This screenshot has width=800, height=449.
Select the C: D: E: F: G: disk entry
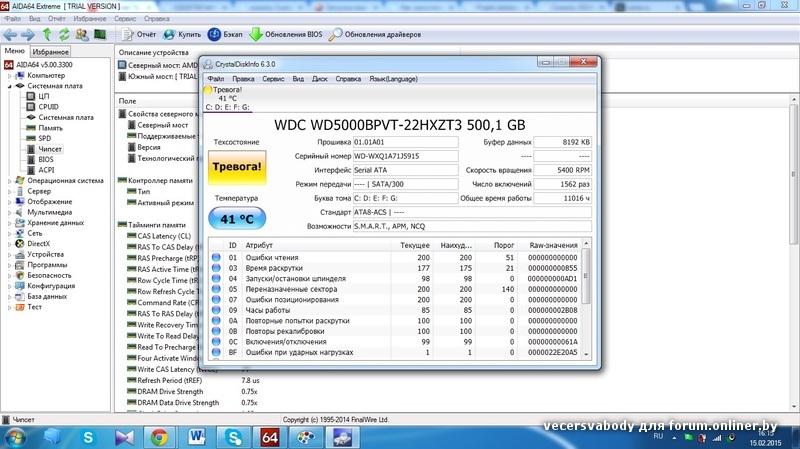coord(228,106)
